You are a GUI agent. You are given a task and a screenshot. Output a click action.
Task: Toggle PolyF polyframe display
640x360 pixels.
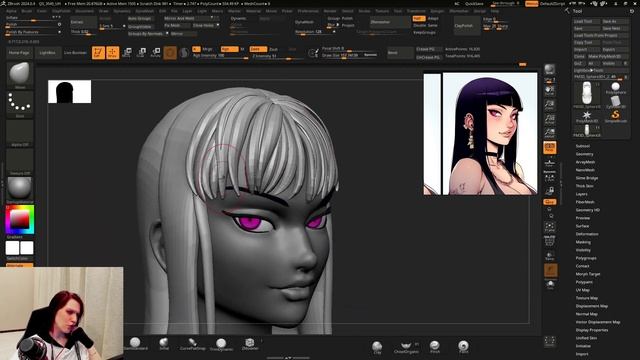coord(549,242)
